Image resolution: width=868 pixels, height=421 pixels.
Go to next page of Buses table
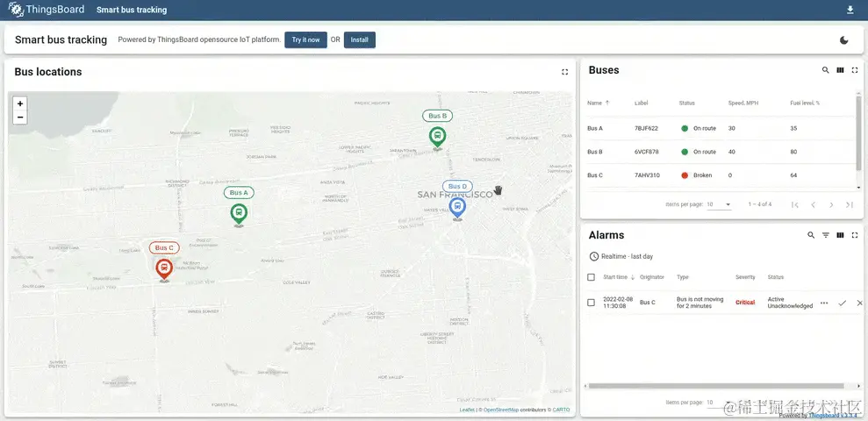point(831,204)
